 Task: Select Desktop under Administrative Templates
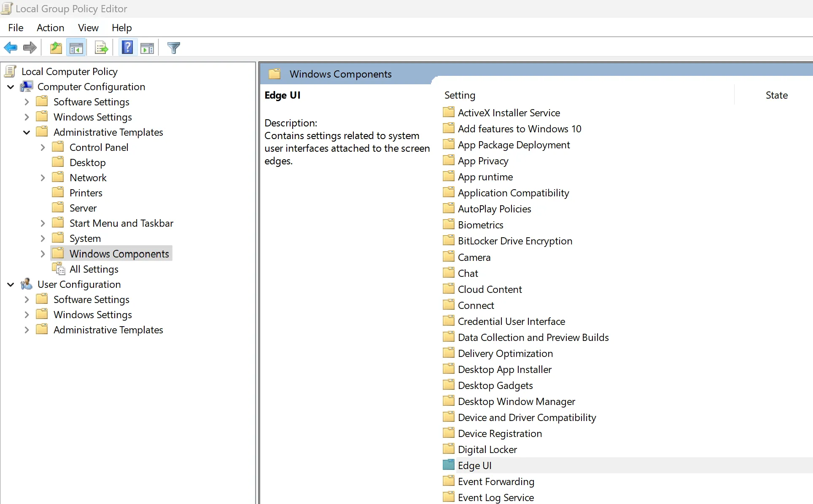(x=88, y=162)
